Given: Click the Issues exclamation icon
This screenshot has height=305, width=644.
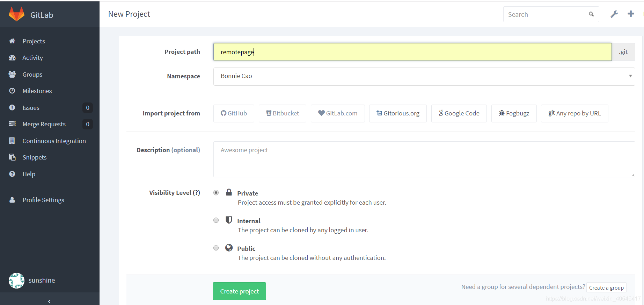Looking at the screenshot, I should (12, 107).
